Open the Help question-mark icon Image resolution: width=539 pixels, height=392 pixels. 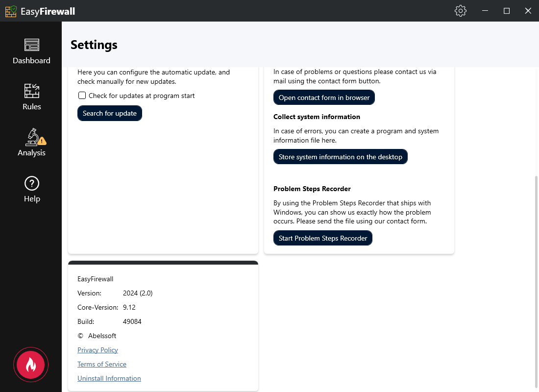pyautogui.click(x=32, y=184)
